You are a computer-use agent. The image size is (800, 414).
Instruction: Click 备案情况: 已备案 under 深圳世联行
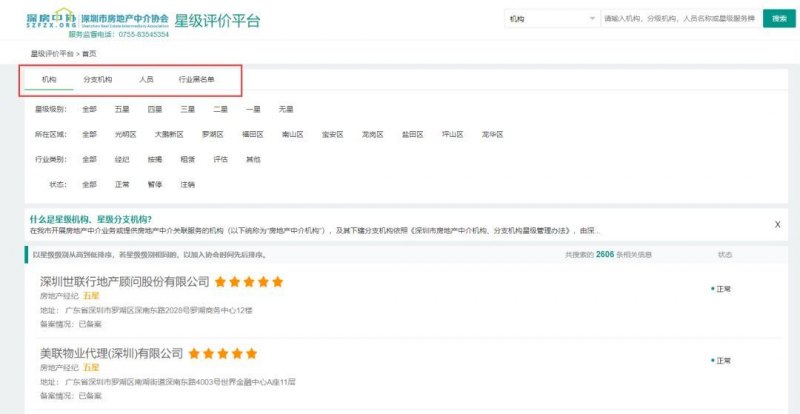click(70, 324)
